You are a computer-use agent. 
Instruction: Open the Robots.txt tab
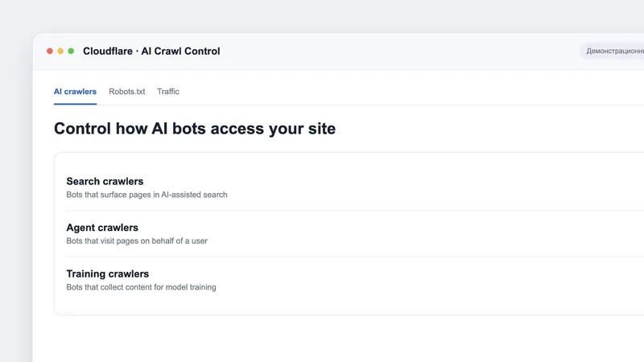[x=127, y=92]
